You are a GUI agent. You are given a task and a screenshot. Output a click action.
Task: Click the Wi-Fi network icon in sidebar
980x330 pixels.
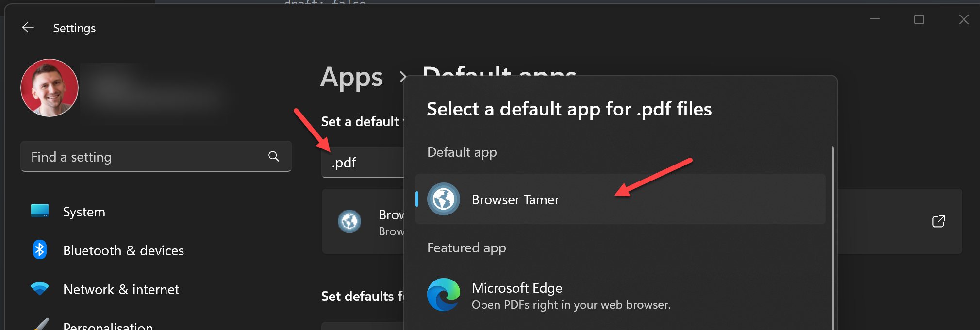point(40,288)
